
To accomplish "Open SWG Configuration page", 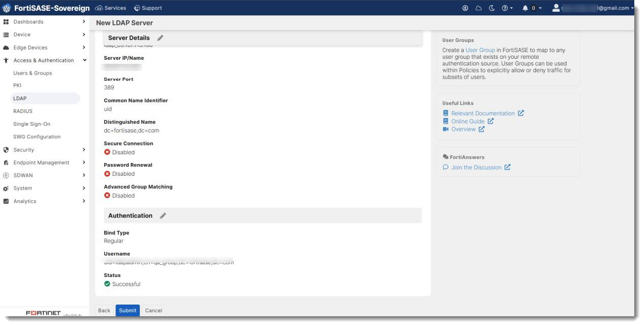I will (37, 136).
